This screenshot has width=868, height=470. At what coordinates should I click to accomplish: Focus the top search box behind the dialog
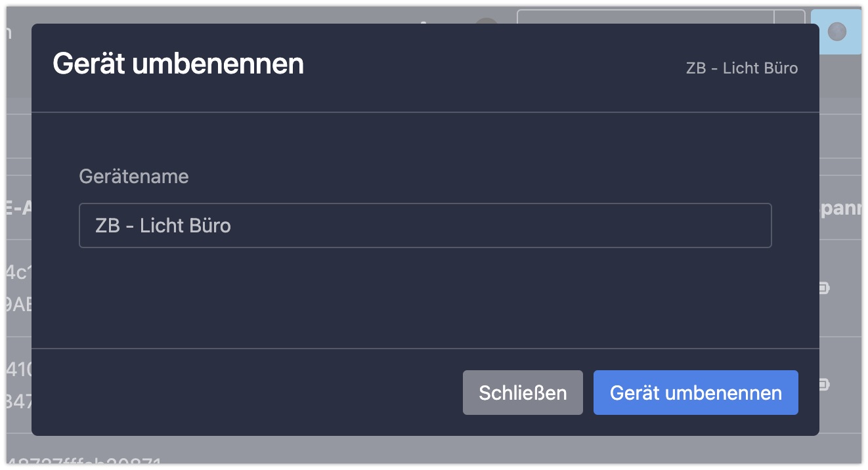(x=645, y=16)
